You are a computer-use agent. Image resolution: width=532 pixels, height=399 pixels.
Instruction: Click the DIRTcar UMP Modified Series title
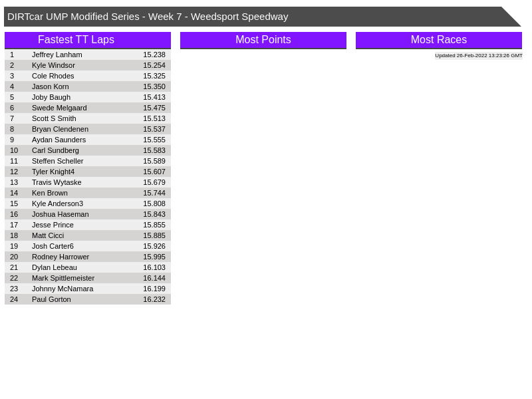pos(148,17)
